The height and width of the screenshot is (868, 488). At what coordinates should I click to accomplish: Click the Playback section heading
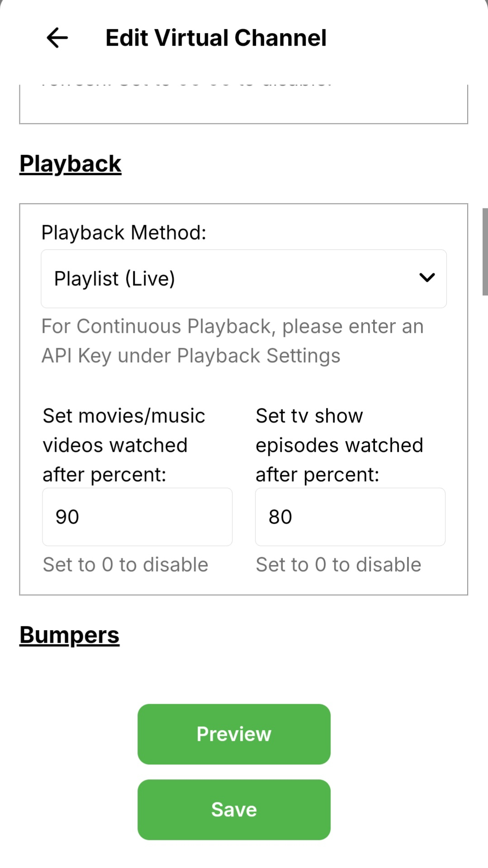(x=71, y=164)
